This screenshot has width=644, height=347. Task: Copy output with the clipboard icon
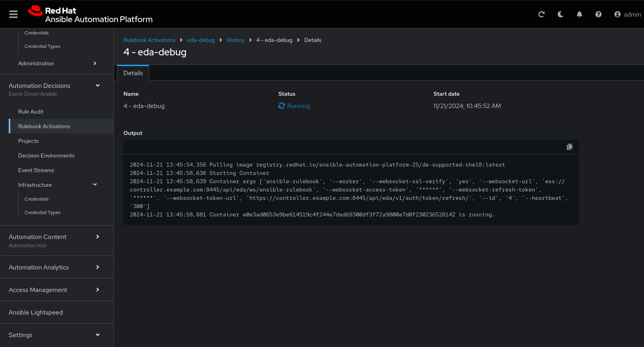point(570,147)
